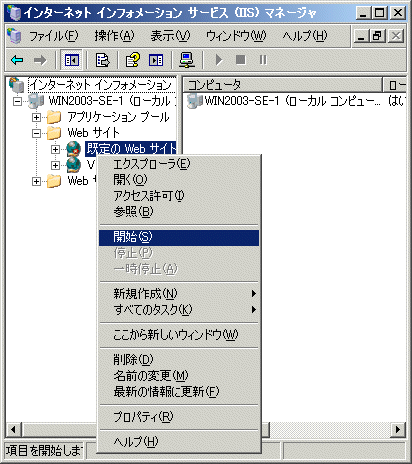
Task: Click the ローカル column header
Action: 395,85
